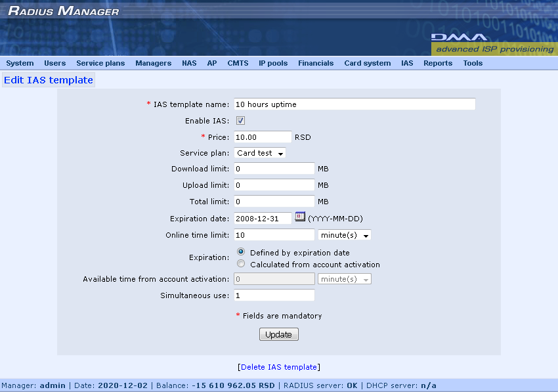Image resolution: width=558 pixels, height=392 pixels.
Task: Open the Managers menu
Action: click(x=154, y=63)
